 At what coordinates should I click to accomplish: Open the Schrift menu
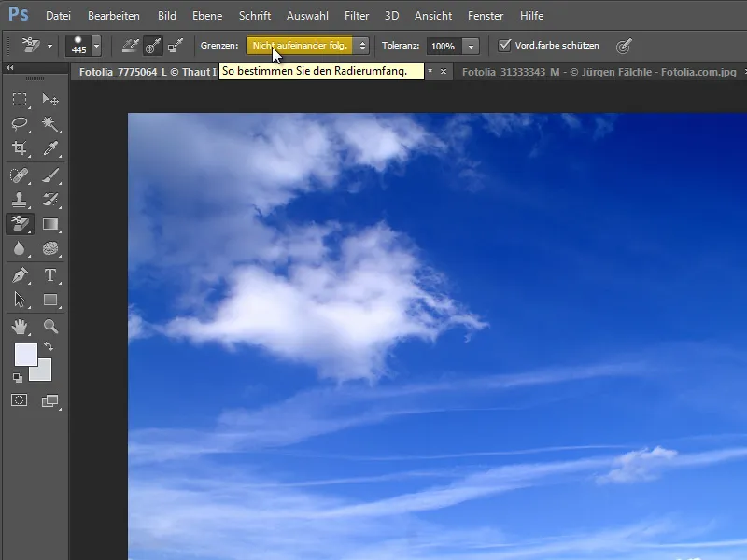point(255,16)
